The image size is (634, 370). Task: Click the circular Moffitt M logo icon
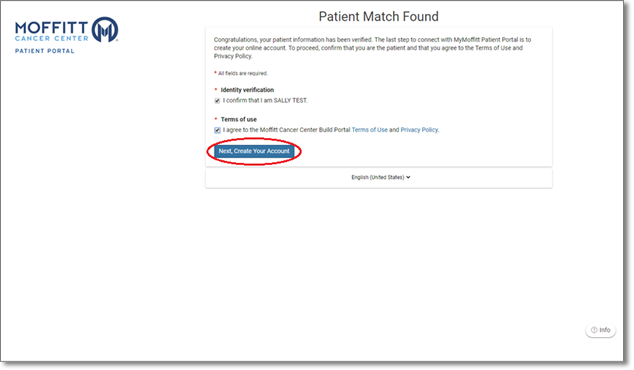pos(105,30)
